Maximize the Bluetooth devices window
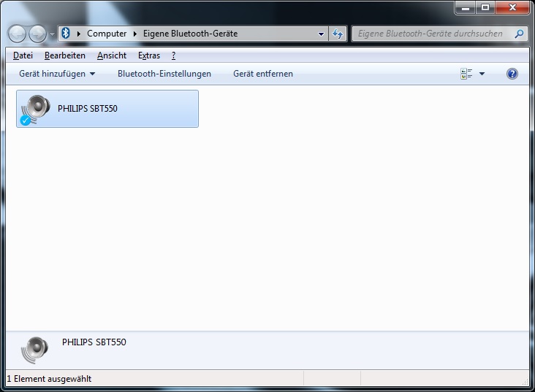This screenshot has height=392, width=535. pyautogui.click(x=485, y=7)
